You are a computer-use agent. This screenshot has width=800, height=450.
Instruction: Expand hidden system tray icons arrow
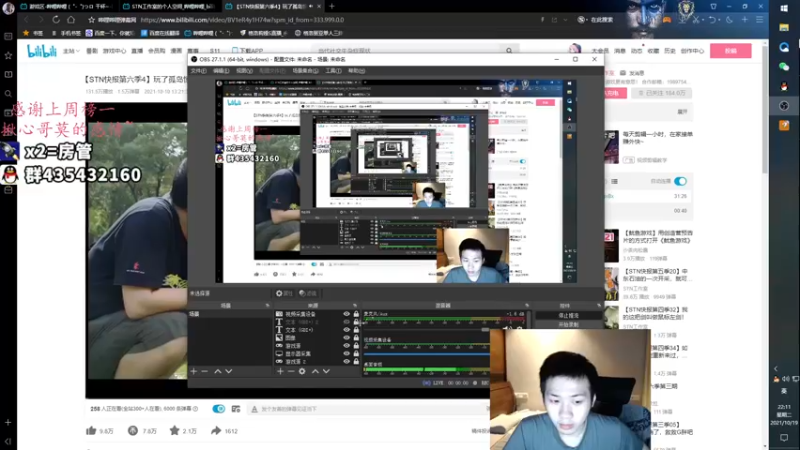(776, 368)
